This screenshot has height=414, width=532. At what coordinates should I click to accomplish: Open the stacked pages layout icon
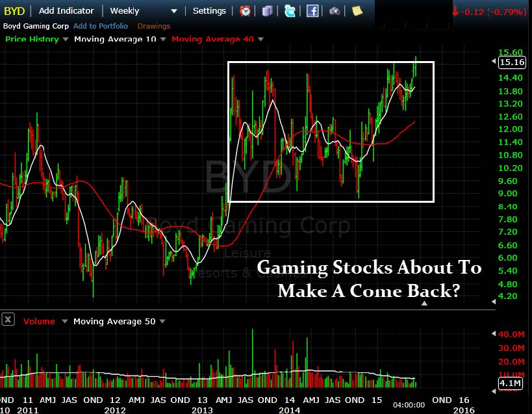click(268, 11)
